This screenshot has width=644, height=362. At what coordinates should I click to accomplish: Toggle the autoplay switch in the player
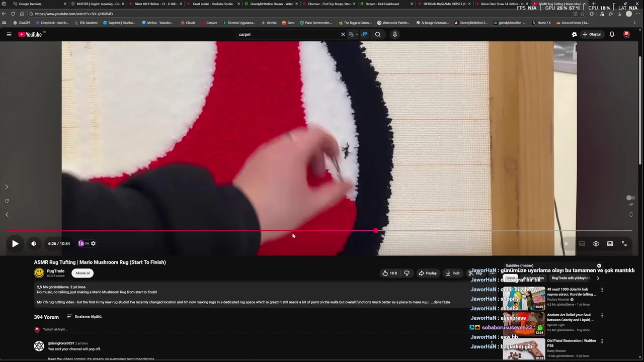[566, 243]
